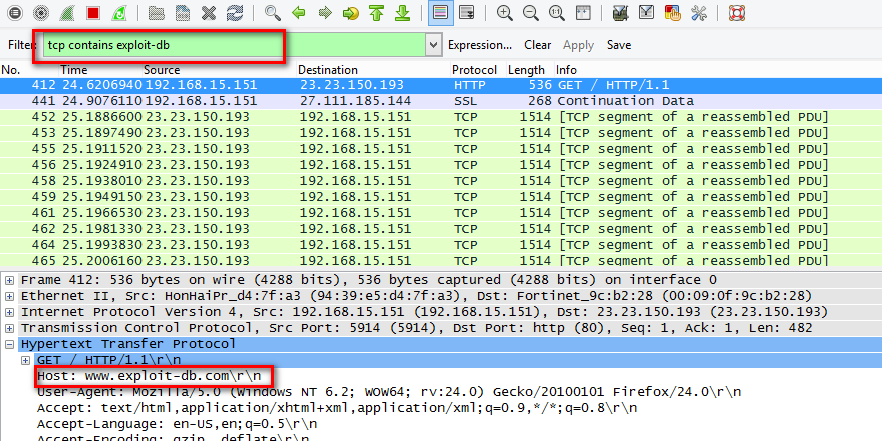Select packet 459 TCP segment row
The width and height of the screenshot is (882, 441).
(441, 197)
